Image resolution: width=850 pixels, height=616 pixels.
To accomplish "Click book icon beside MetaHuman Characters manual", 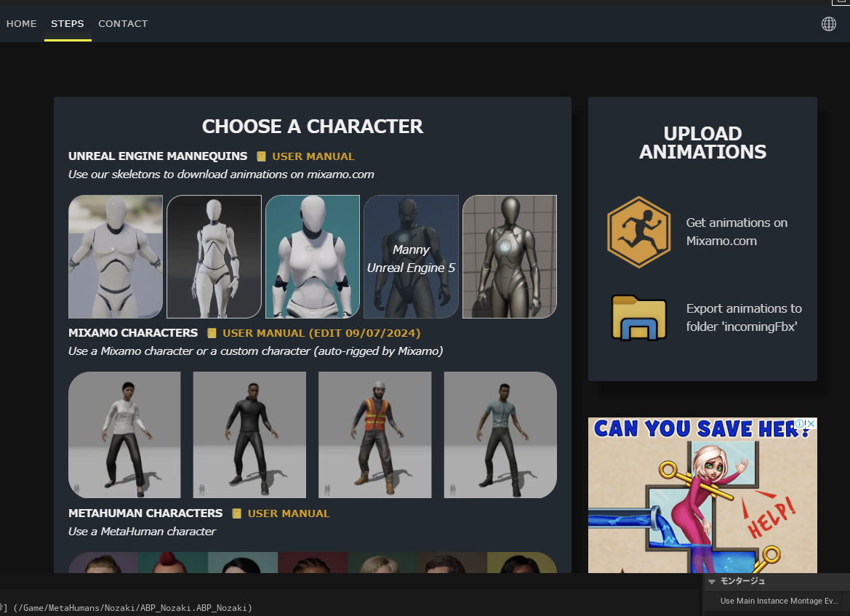I will point(236,513).
